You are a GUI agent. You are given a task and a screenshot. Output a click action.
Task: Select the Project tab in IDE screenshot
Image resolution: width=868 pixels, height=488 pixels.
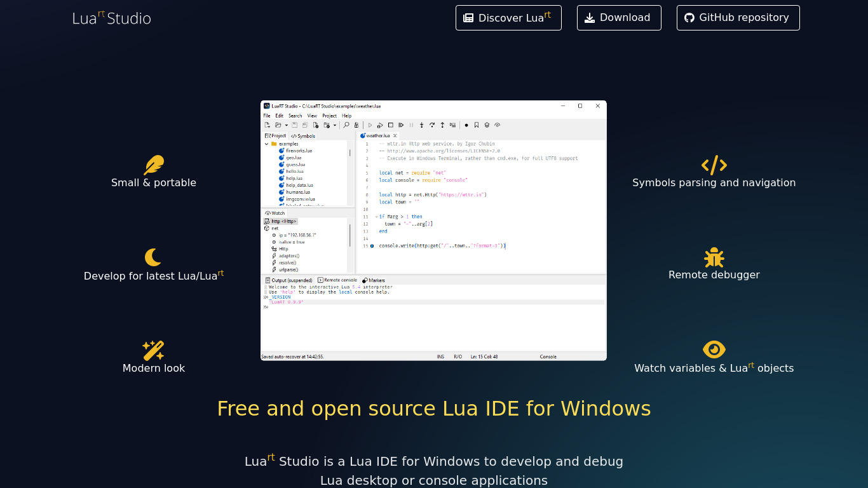276,136
